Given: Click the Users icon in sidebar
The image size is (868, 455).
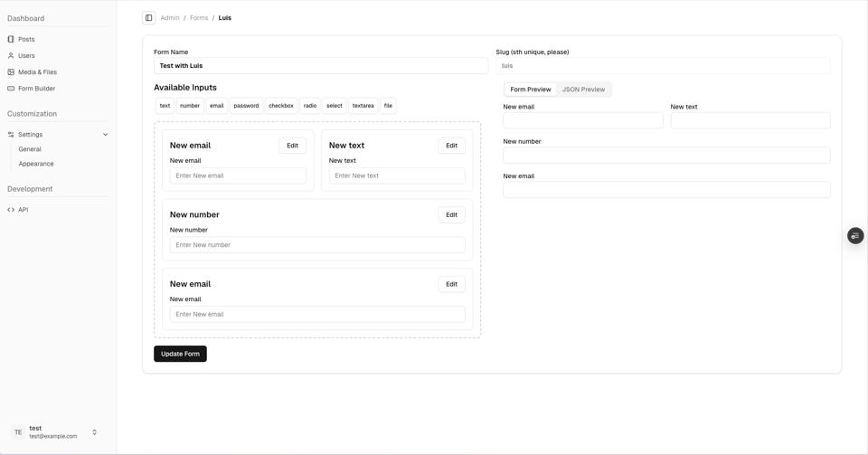Looking at the screenshot, I should pos(11,55).
